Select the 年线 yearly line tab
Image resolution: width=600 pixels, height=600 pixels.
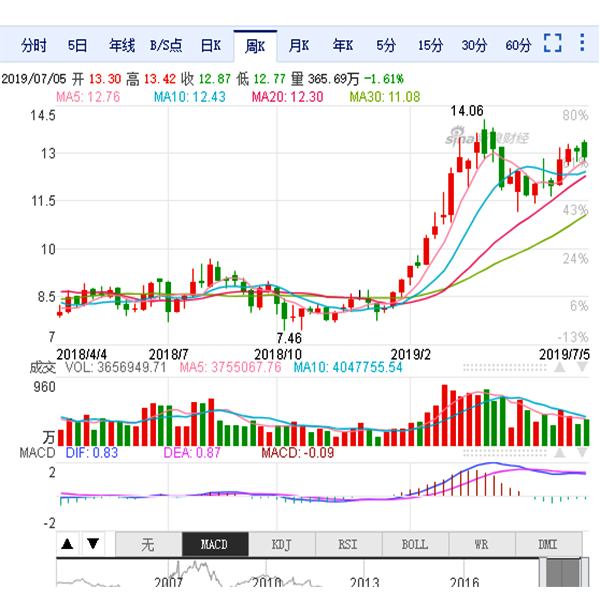121,45
